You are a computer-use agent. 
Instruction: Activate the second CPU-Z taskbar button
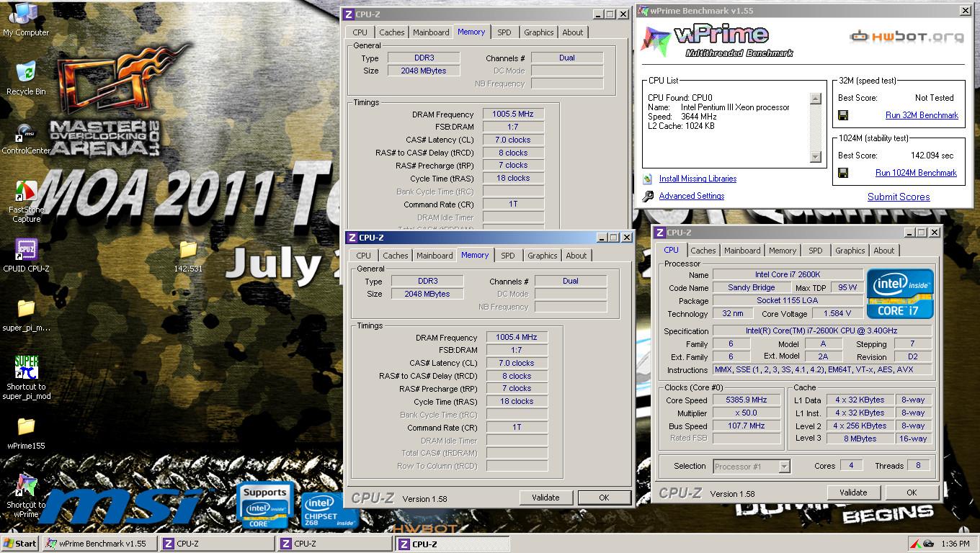tap(335, 544)
